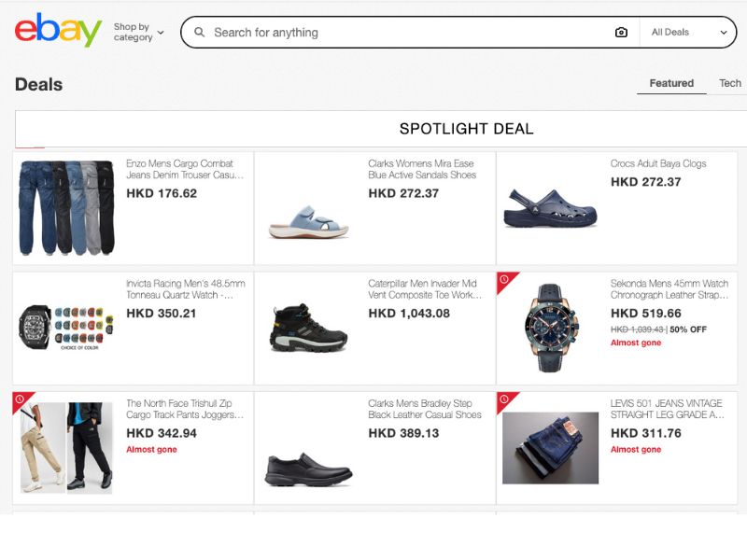The image size is (747, 560).
Task: Click the red clock badge on North Face pants
Action: coord(21,400)
